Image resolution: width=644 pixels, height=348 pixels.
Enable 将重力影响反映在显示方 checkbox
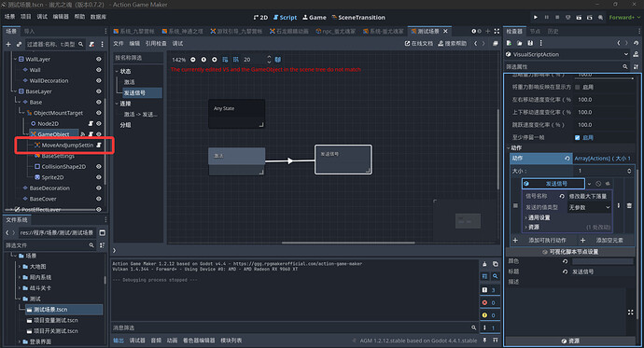point(578,87)
